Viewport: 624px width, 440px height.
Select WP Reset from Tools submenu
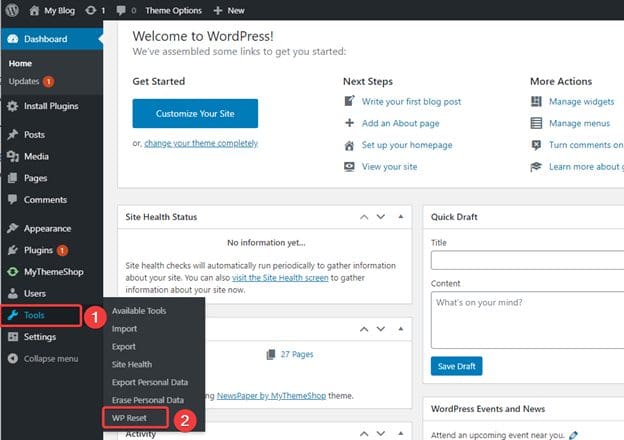pyautogui.click(x=133, y=418)
